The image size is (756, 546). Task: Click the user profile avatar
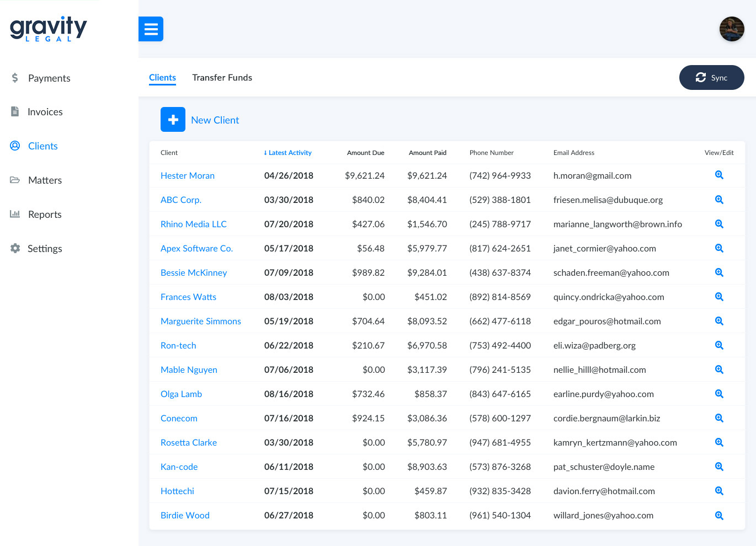click(x=731, y=29)
